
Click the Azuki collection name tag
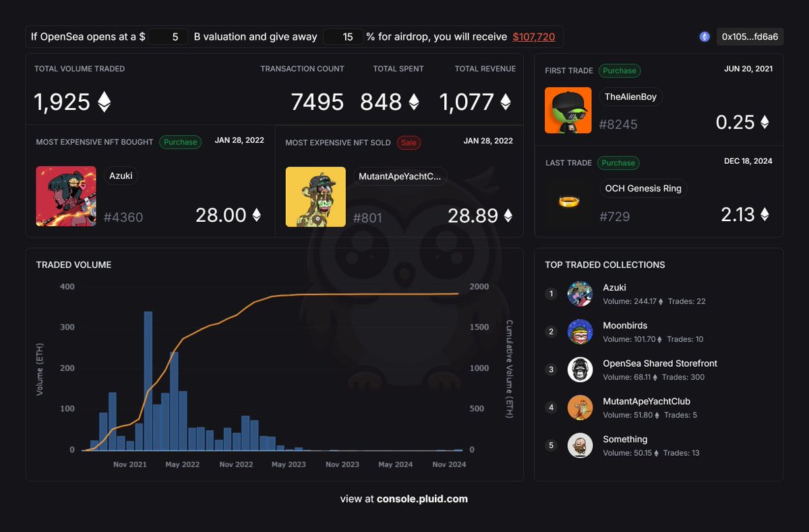coord(121,176)
